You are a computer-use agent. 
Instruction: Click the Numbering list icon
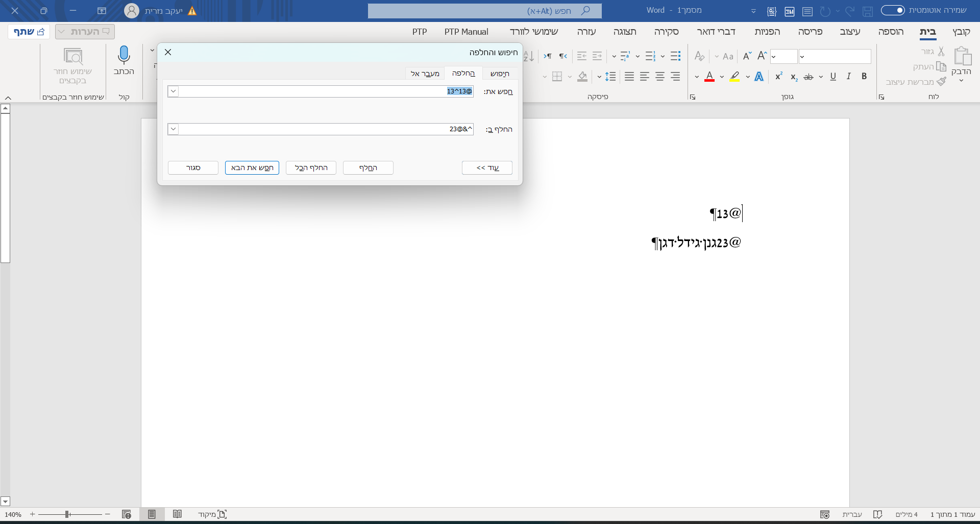coord(650,56)
